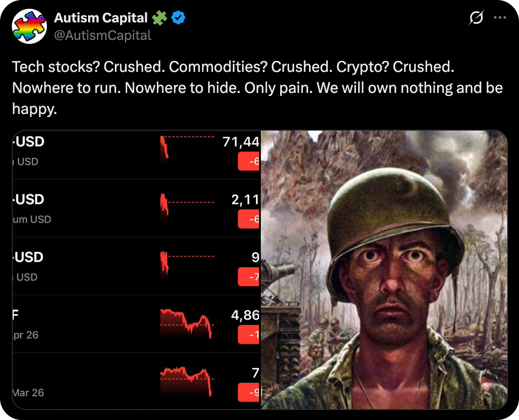Click the "um USD" subtitle in the second row
519x420 pixels.
click(32, 219)
